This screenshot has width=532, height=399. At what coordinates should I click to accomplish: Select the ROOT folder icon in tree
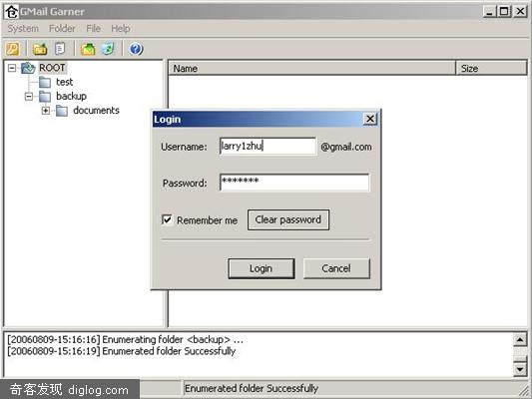28,68
